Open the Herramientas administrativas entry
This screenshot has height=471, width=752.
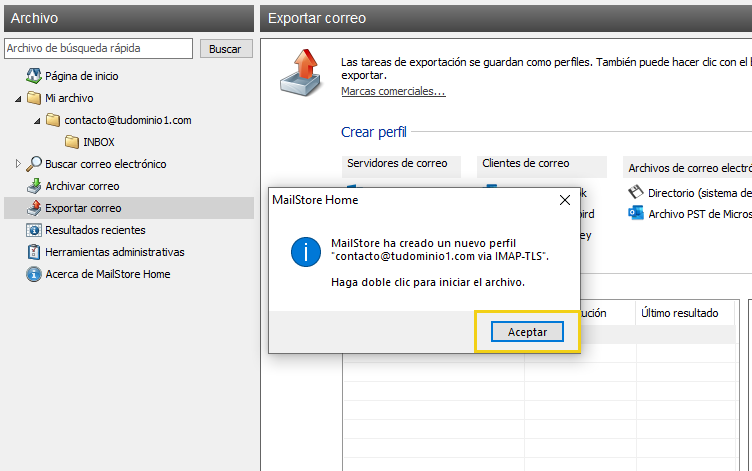click(115, 252)
